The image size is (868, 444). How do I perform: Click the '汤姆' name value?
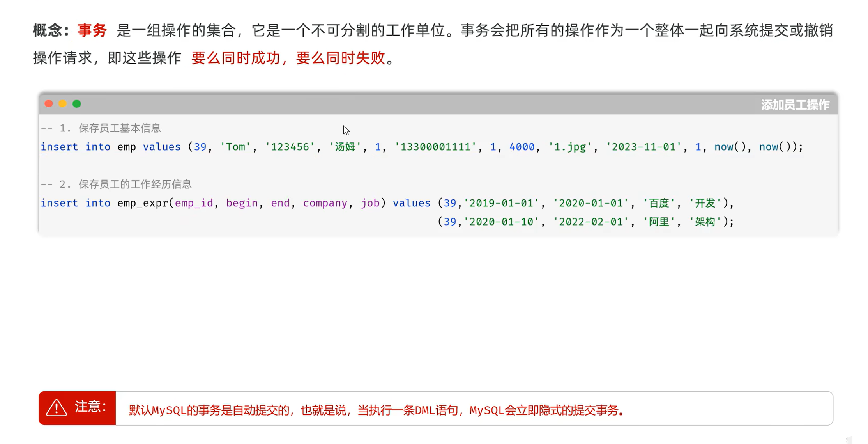pyautogui.click(x=345, y=147)
